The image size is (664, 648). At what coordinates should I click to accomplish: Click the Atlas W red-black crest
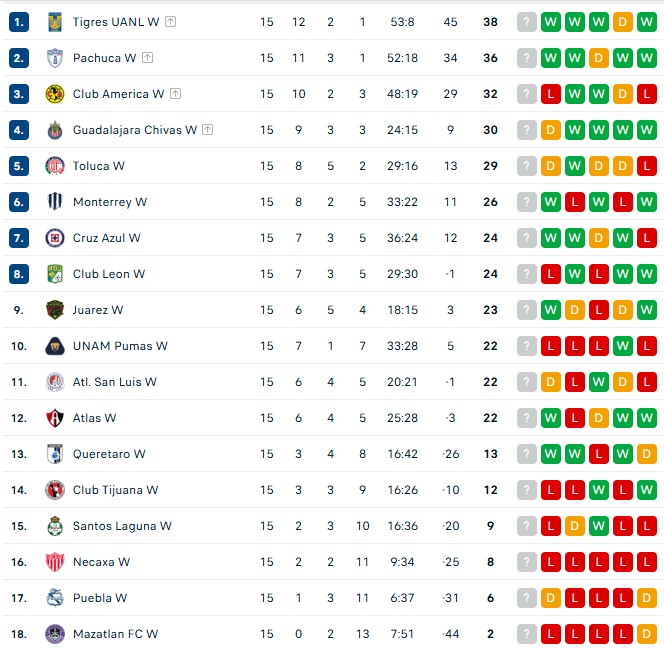[55, 418]
